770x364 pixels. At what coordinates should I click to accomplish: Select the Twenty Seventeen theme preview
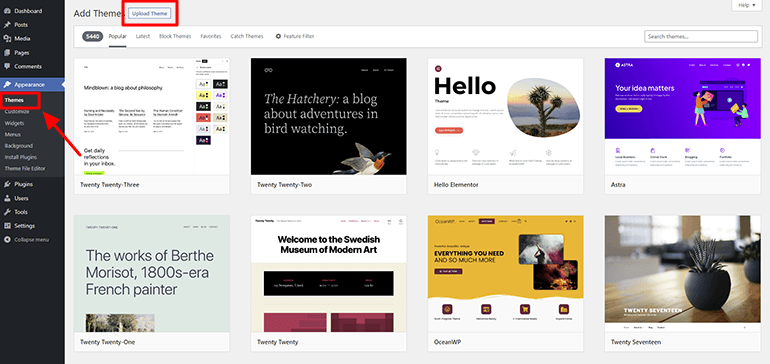click(x=683, y=274)
